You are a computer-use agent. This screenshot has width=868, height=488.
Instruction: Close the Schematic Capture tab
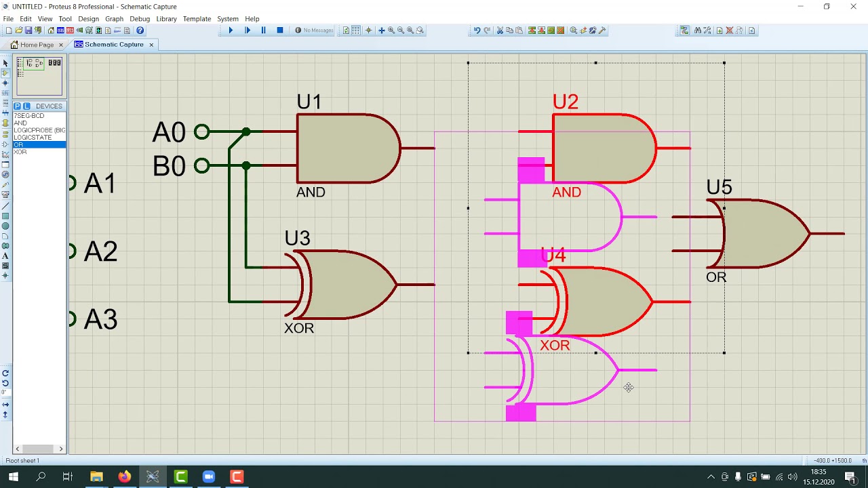click(151, 45)
